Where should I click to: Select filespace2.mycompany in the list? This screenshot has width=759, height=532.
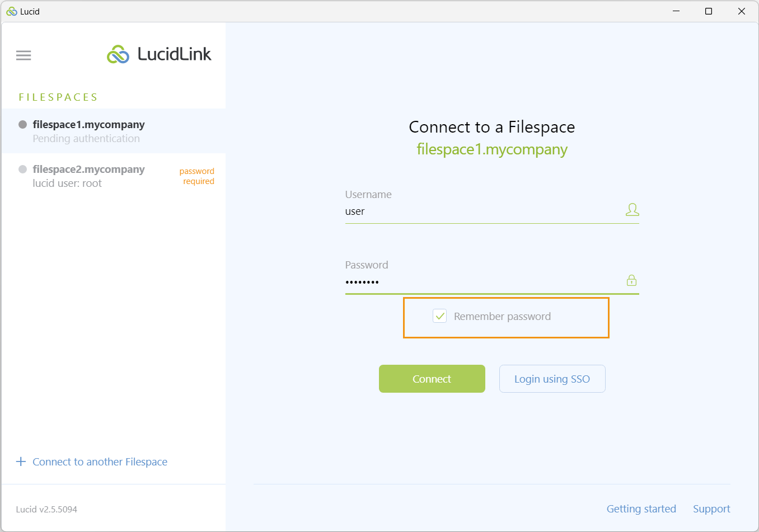pos(114,176)
